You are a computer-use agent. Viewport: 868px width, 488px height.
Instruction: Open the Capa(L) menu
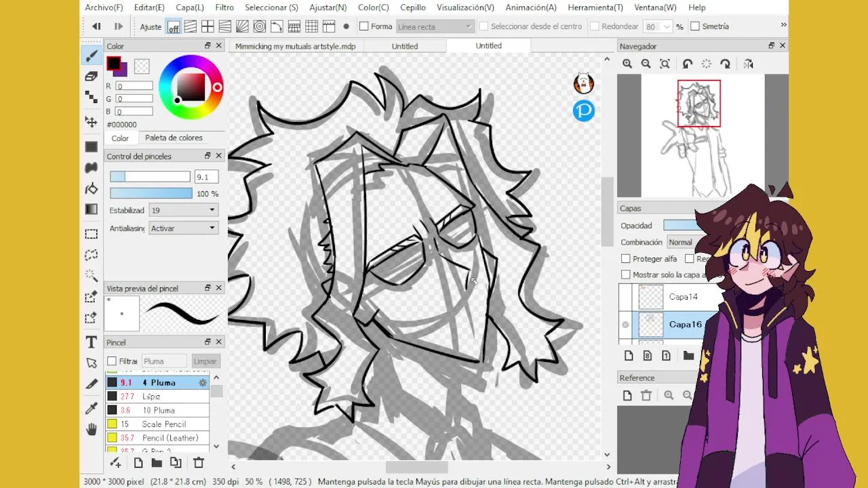point(190,7)
